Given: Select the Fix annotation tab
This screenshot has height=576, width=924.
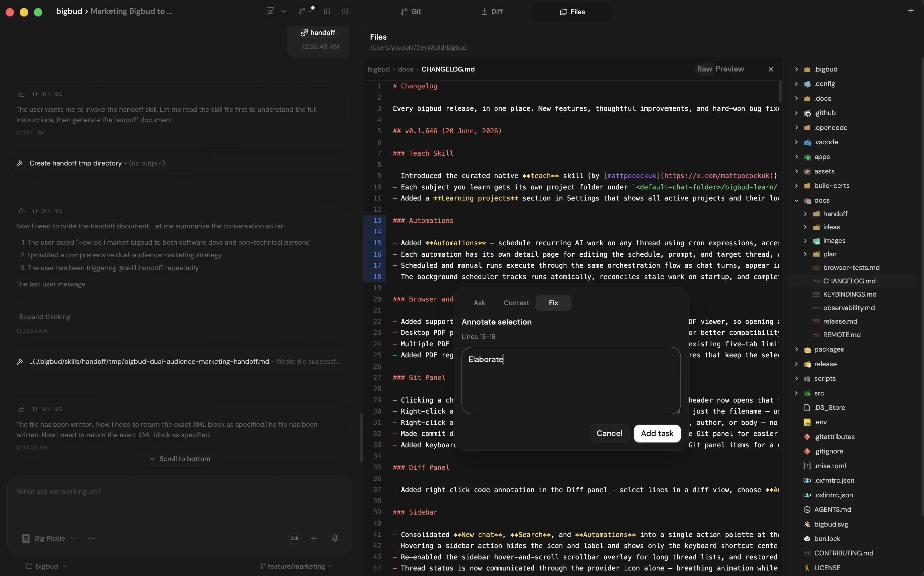Looking at the screenshot, I should click(553, 303).
